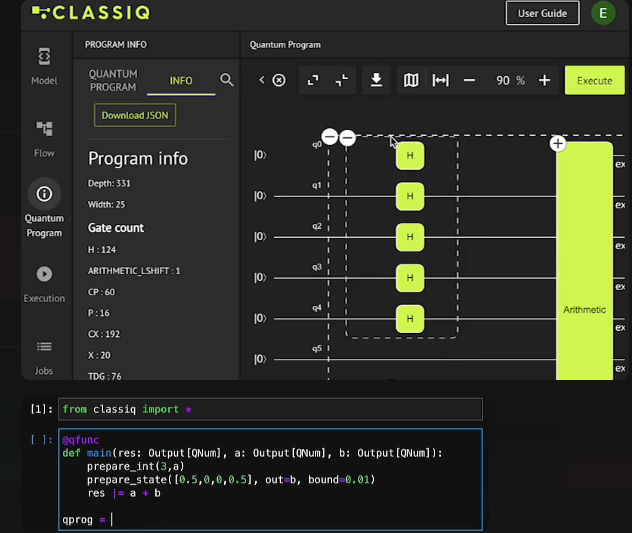Click the H gate on qubit q1

pyautogui.click(x=410, y=196)
